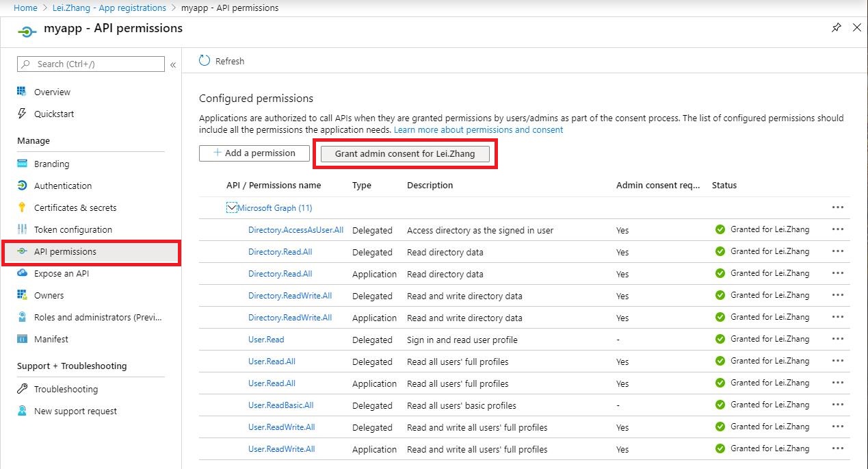Image resolution: width=868 pixels, height=469 pixels.
Task: Collapse the sidebar with double chevron
Action: 173,64
